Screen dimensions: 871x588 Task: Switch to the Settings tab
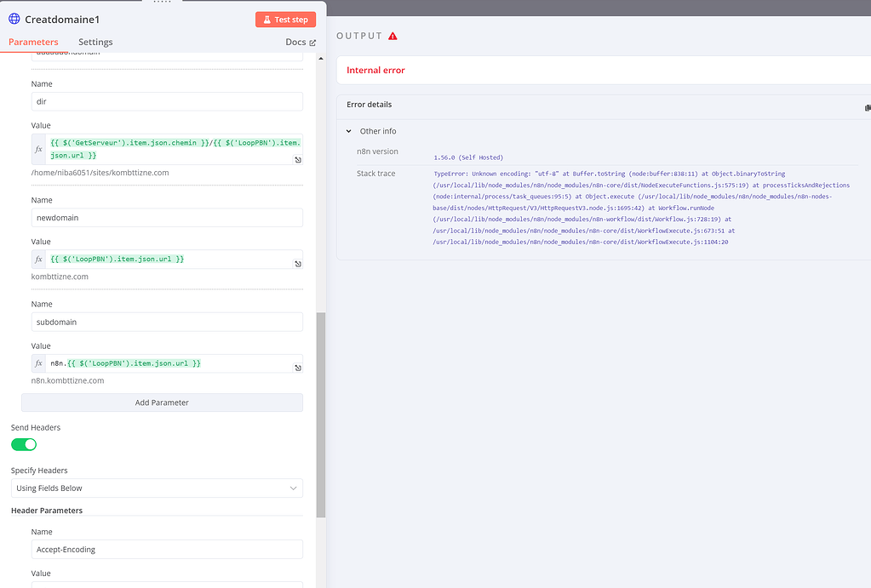pyautogui.click(x=95, y=42)
